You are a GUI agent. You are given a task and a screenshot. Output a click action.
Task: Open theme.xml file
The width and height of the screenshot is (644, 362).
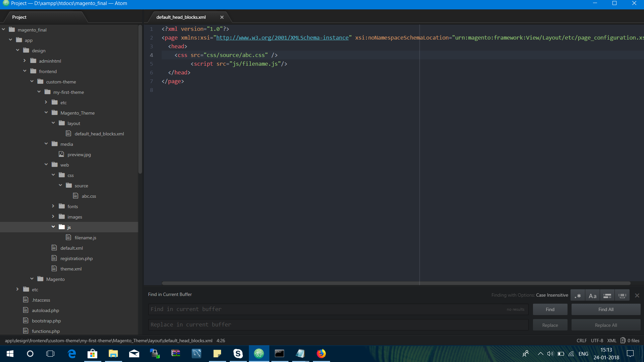(x=71, y=269)
